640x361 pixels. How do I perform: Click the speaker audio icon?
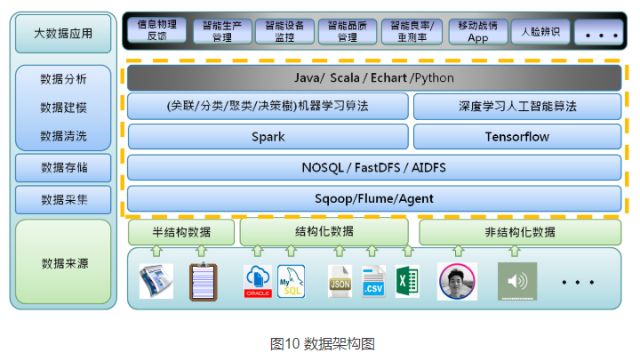click(x=517, y=281)
